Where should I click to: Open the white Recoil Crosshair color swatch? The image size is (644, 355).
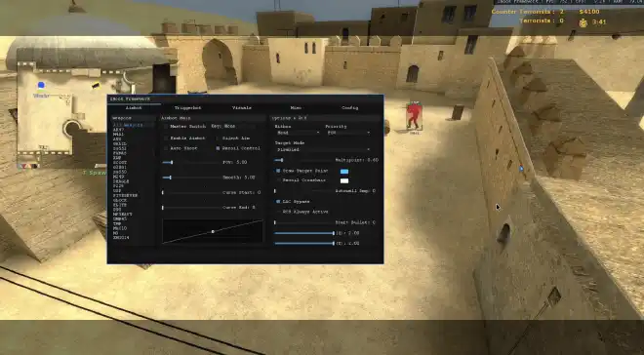click(x=344, y=180)
